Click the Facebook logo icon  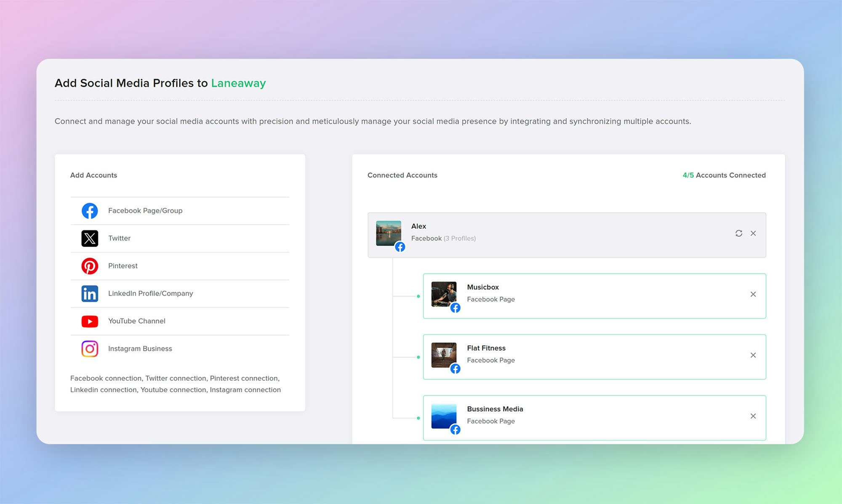click(90, 211)
